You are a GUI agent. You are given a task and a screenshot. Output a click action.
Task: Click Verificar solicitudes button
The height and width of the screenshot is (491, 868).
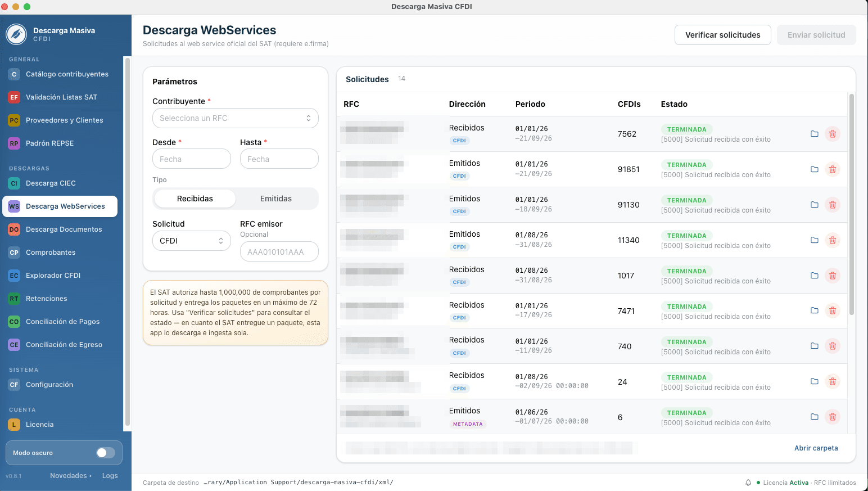coord(722,35)
